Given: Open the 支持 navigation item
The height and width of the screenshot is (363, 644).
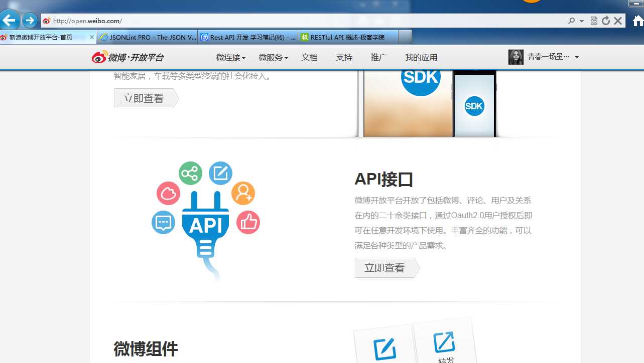Looking at the screenshot, I should pyautogui.click(x=344, y=58).
